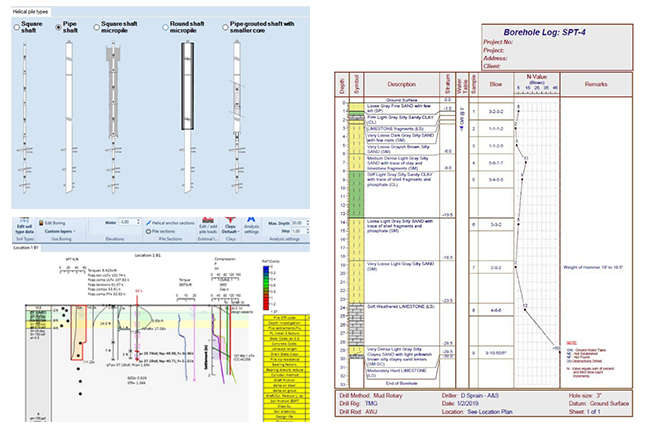Open Analysis settings icon
Image resolution: width=648 pixels, height=428 pixels.
click(254, 227)
